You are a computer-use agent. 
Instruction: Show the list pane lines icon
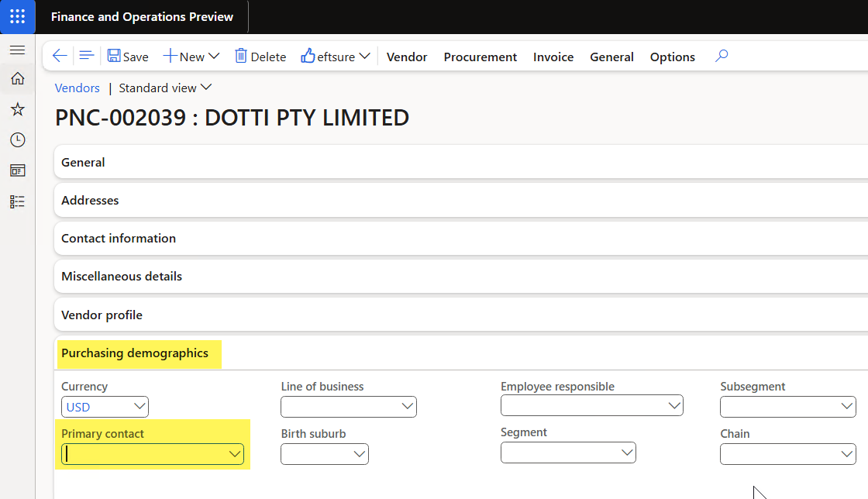[x=86, y=56]
